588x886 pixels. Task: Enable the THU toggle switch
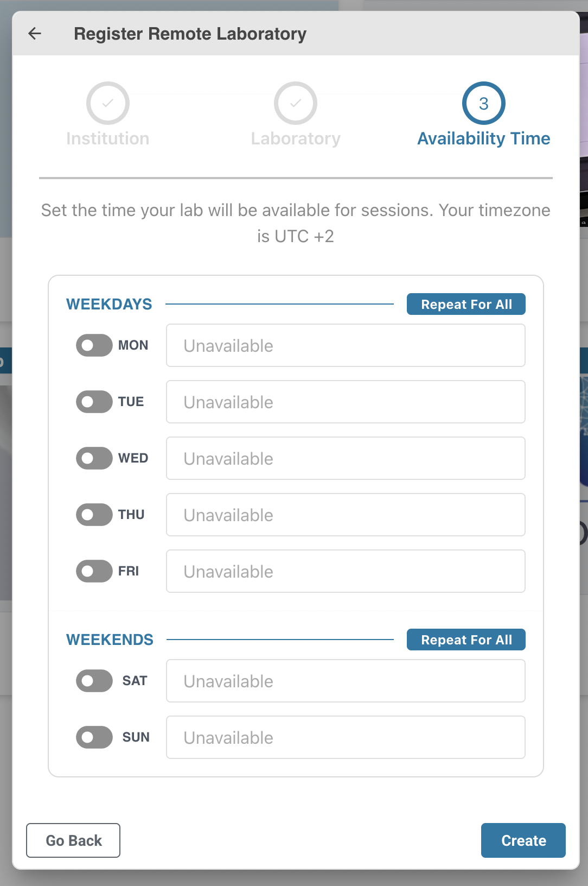tap(94, 515)
